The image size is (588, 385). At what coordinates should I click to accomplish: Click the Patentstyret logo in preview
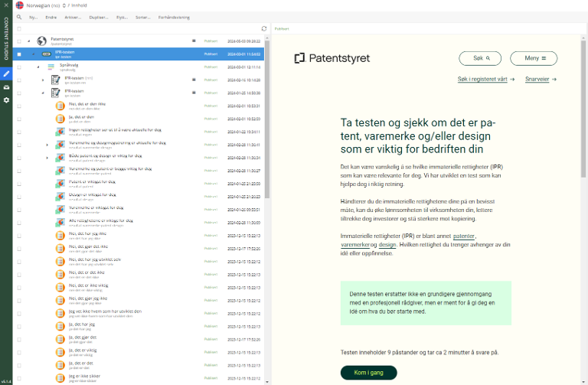point(332,58)
